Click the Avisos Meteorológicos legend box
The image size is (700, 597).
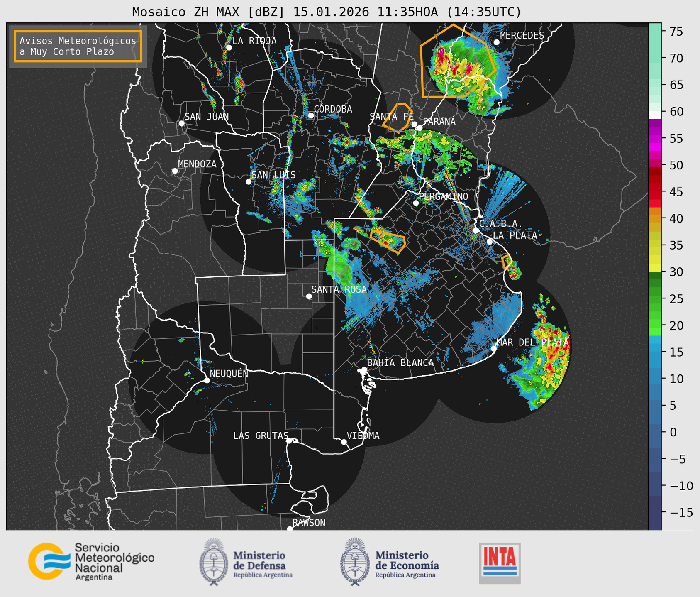coord(78,46)
